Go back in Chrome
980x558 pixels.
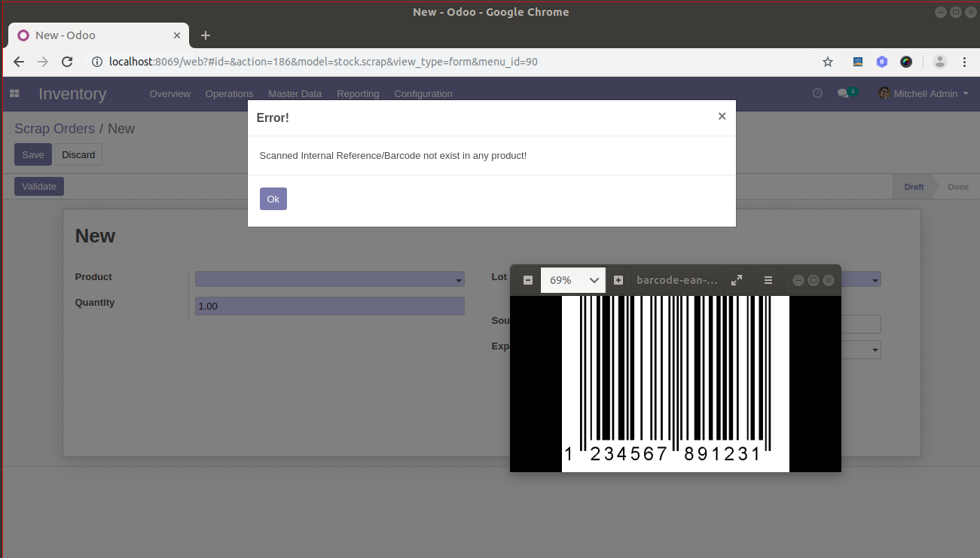pyautogui.click(x=19, y=62)
